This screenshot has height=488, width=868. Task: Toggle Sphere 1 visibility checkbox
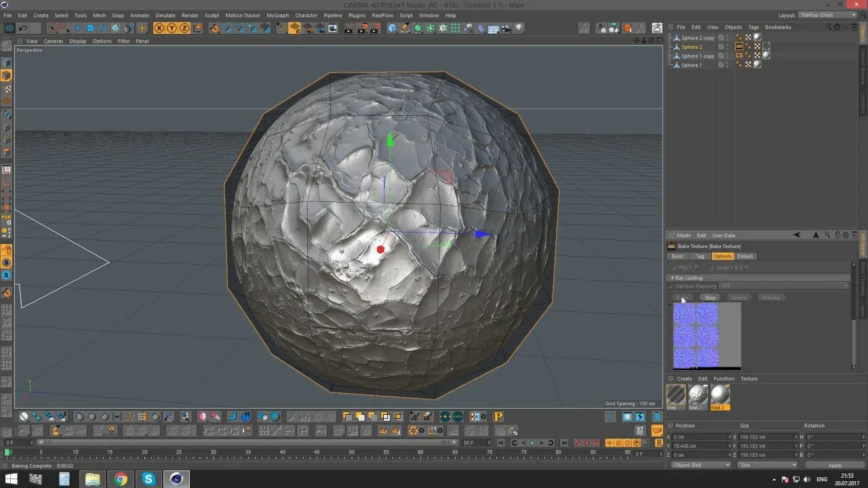[721, 64]
